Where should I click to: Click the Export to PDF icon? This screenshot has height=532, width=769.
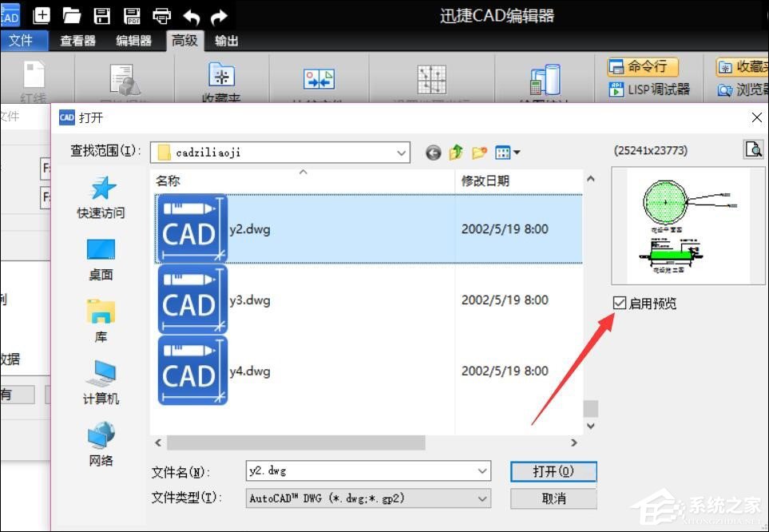point(133,15)
